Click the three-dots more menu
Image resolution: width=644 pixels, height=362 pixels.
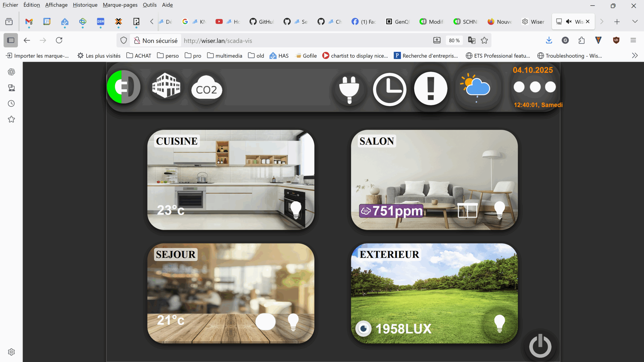(535, 87)
